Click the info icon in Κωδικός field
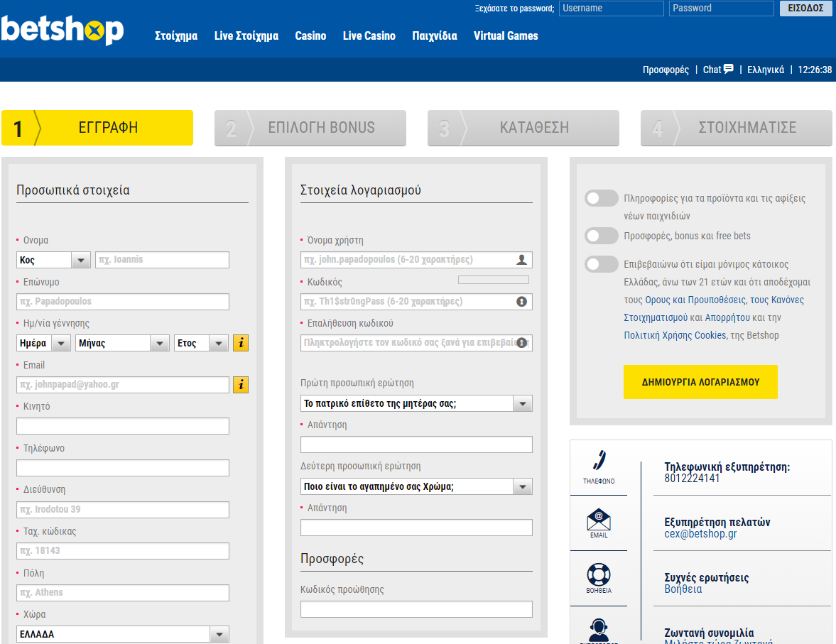This screenshot has height=644, width=836. click(521, 301)
